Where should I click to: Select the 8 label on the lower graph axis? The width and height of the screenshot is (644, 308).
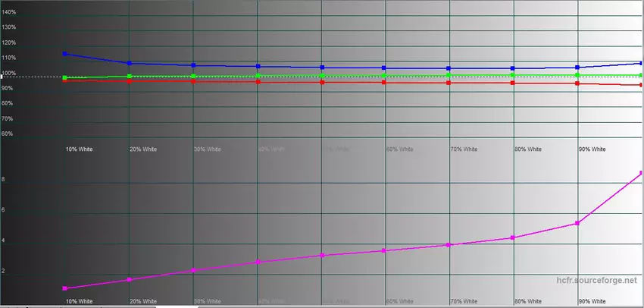point(4,180)
